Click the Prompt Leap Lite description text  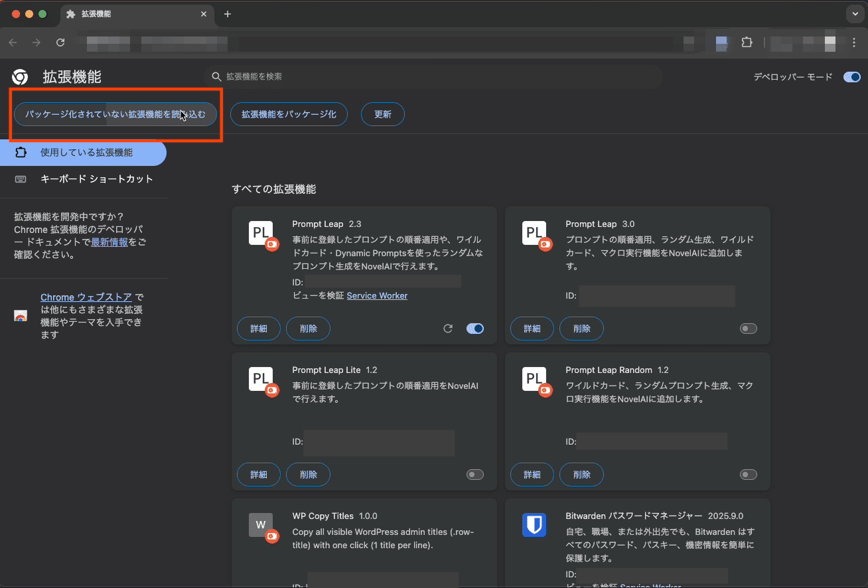click(x=386, y=393)
